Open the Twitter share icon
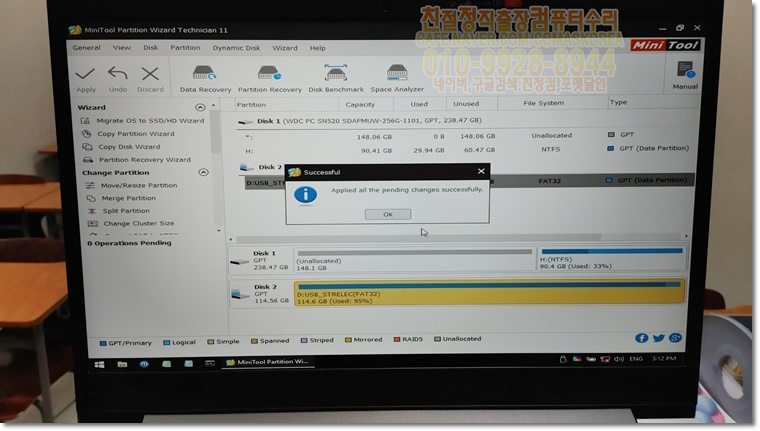 tap(658, 338)
